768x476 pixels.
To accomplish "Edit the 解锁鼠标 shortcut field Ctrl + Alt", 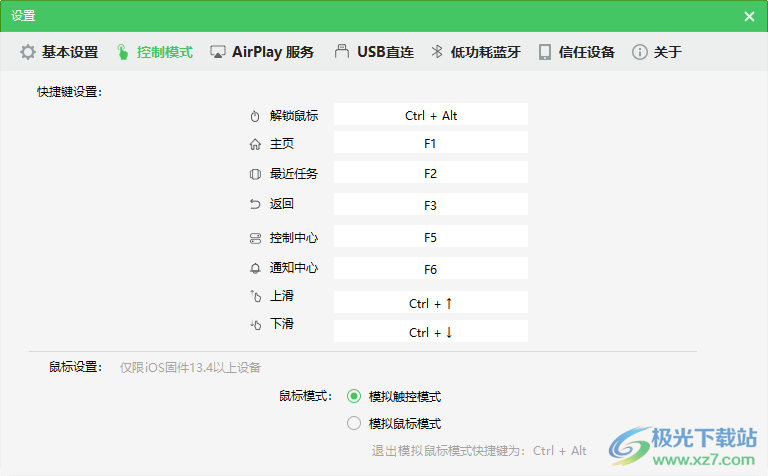I will tap(431, 114).
